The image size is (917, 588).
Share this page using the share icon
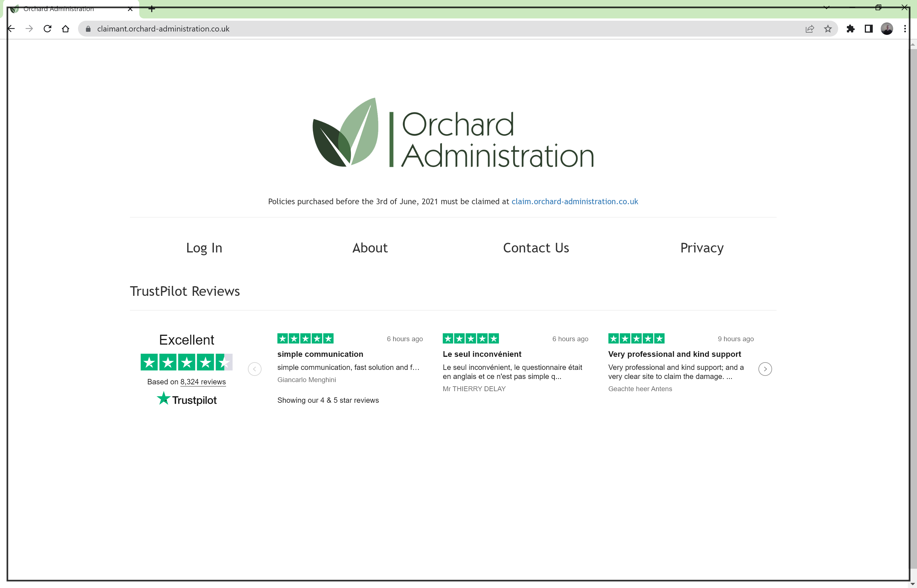810,29
